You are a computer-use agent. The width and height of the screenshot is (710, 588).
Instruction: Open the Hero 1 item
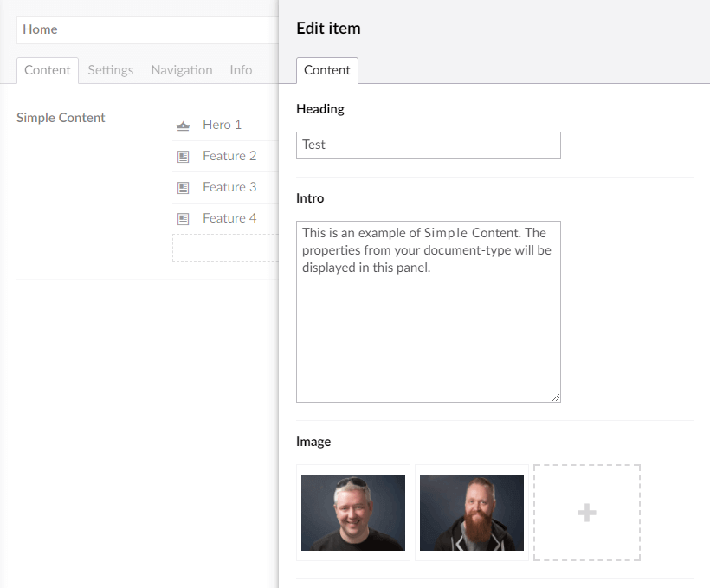coord(222,125)
